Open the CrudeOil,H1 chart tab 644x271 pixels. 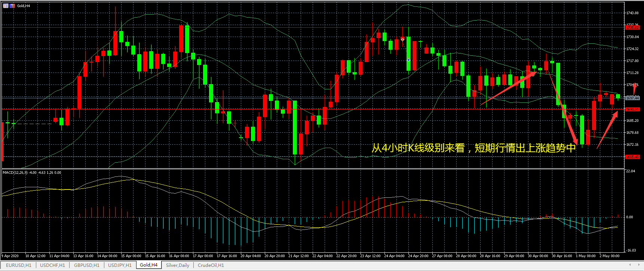pos(211,265)
